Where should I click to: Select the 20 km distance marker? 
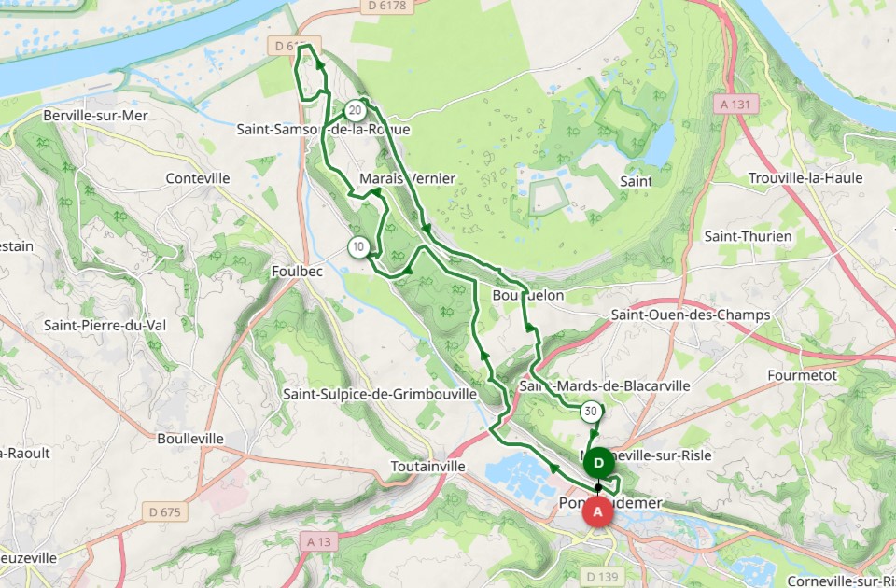(x=355, y=110)
